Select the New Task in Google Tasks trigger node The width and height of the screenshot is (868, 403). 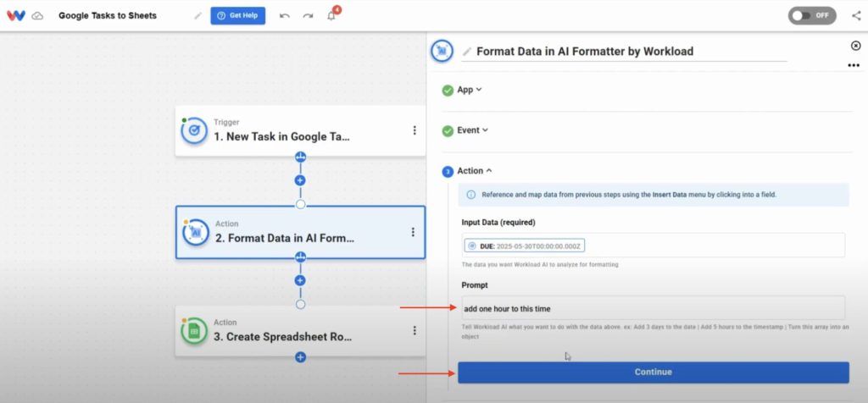pos(300,130)
